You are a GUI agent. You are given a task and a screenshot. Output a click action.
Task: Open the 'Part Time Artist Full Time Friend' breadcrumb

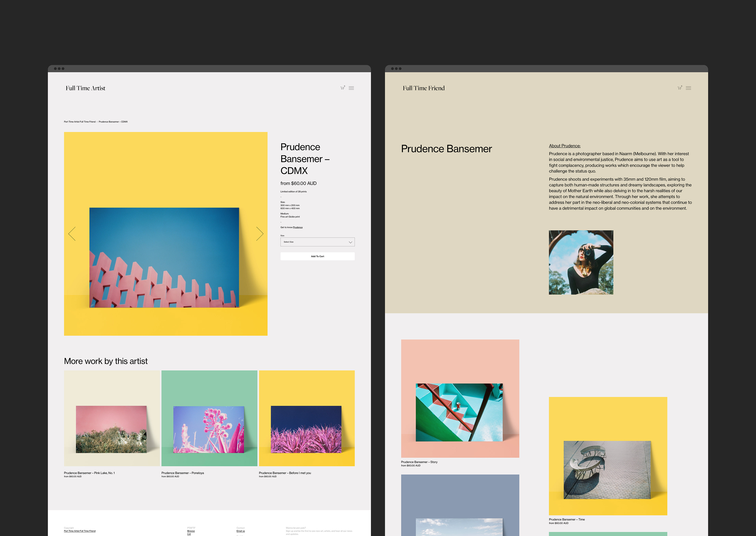pyautogui.click(x=80, y=122)
